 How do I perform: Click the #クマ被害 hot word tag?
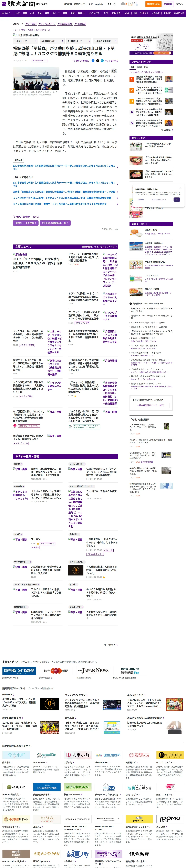pyautogui.click(x=31, y=24)
